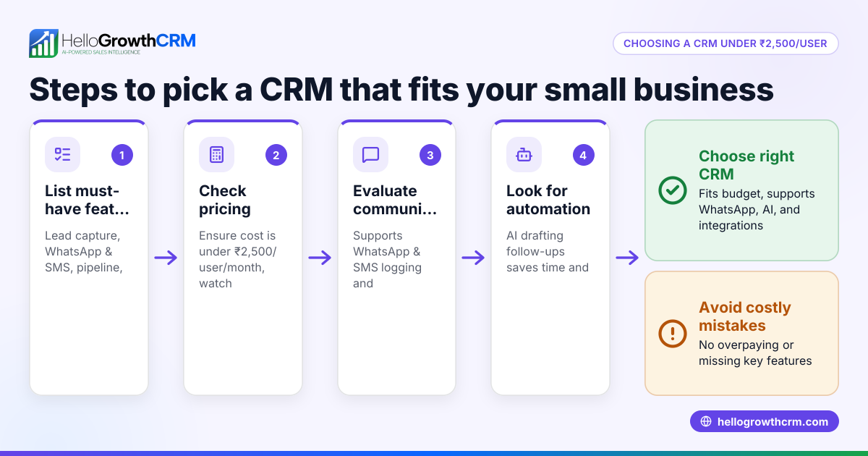This screenshot has height=456, width=868.
Task: Click the Look for automation card title
Action: [548, 200]
